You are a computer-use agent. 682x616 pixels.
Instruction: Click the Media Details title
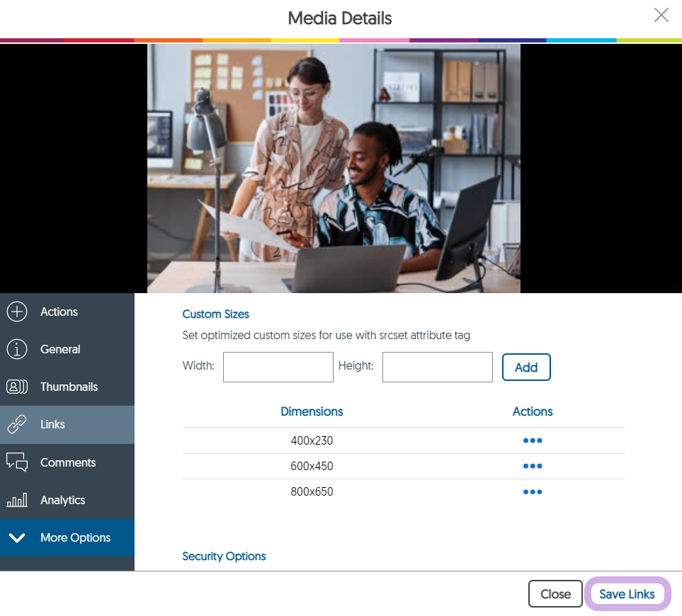pos(340,18)
